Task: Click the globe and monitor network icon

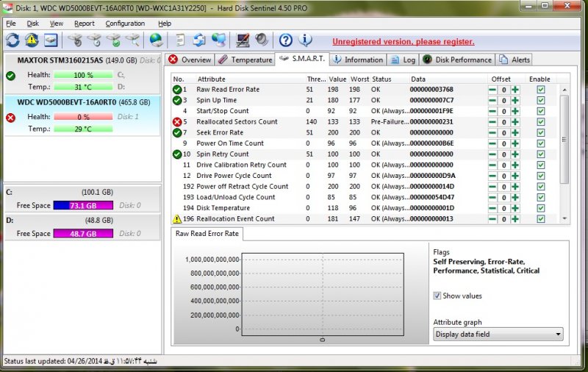Action: tap(218, 40)
